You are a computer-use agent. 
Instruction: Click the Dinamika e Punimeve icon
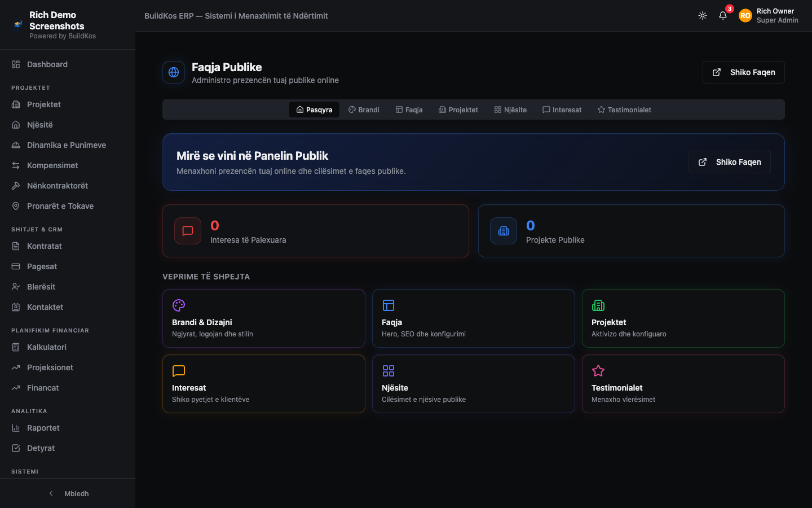[x=16, y=145]
